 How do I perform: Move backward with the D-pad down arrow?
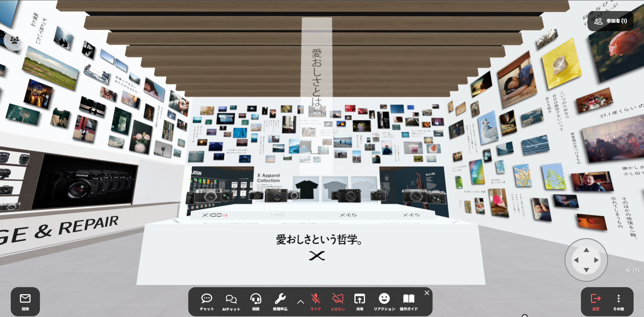point(586,270)
